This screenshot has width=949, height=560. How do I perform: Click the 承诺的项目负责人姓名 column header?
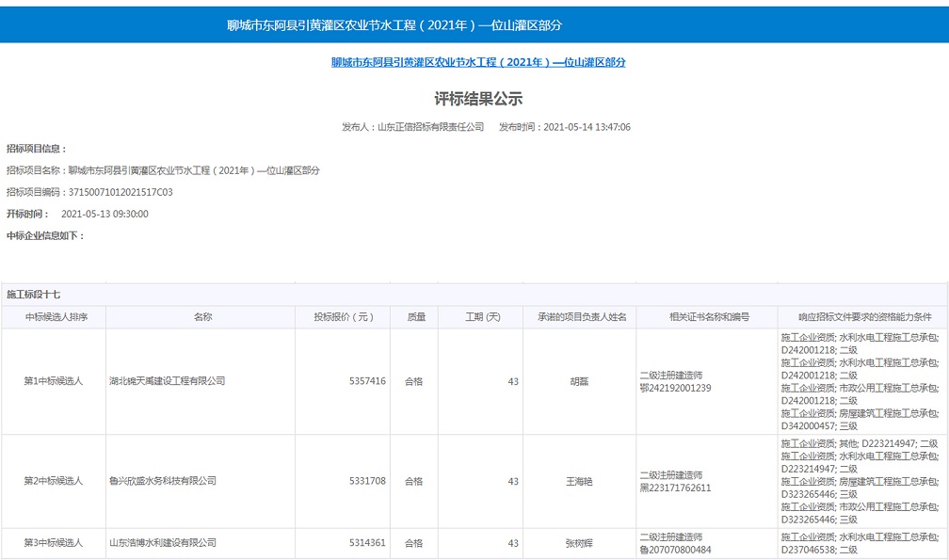click(x=581, y=317)
